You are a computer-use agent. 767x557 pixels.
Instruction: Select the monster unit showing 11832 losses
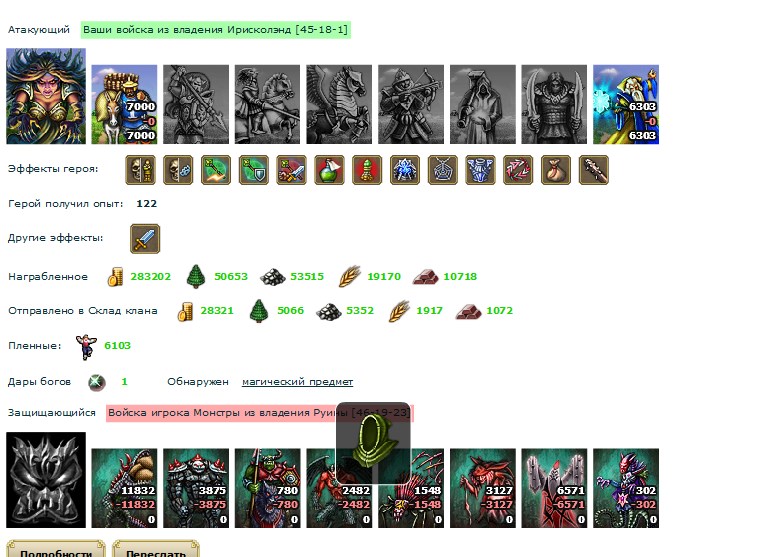tap(124, 488)
